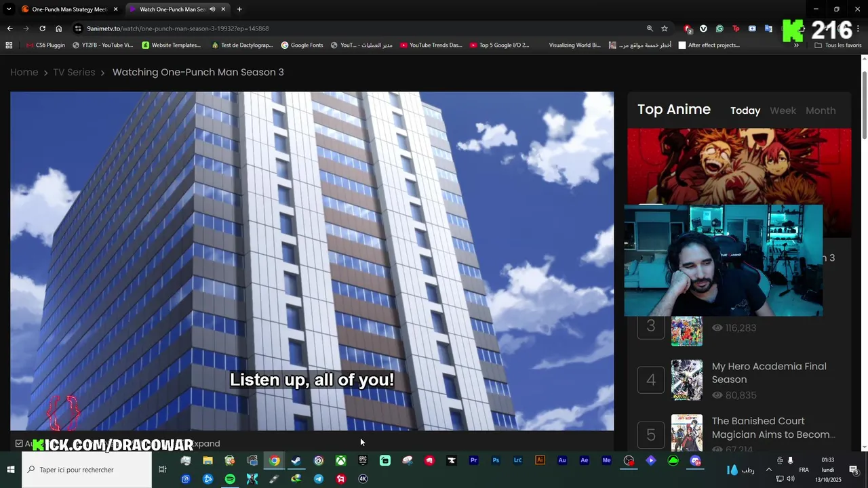868x488 pixels.
Task: Open 4K Video Downloader from the taskbar
Action: click(363, 479)
